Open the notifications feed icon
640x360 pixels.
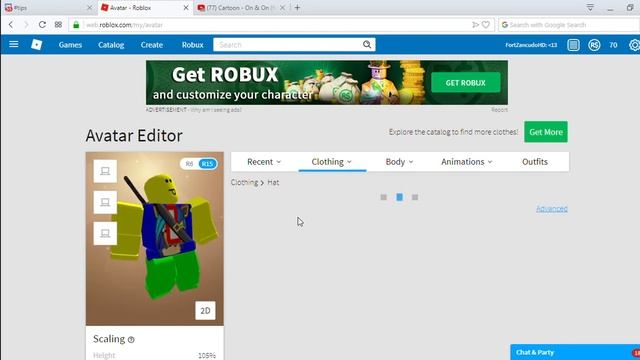pyautogui.click(x=573, y=45)
